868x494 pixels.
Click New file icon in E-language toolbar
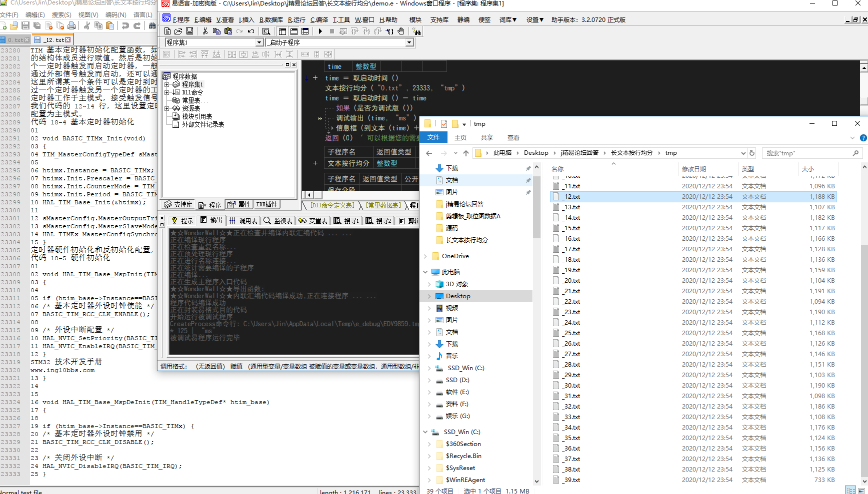coord(167,31)
